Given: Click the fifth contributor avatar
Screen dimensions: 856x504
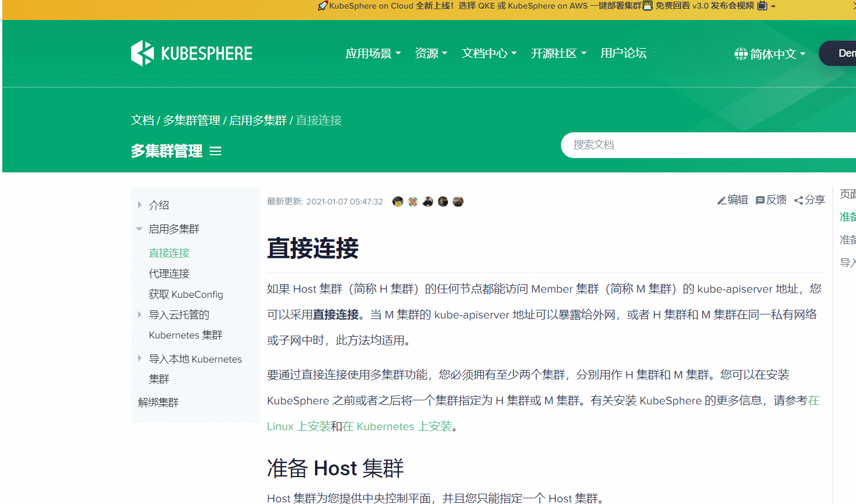Looking at the screenshot, I should tap(458, 202).
